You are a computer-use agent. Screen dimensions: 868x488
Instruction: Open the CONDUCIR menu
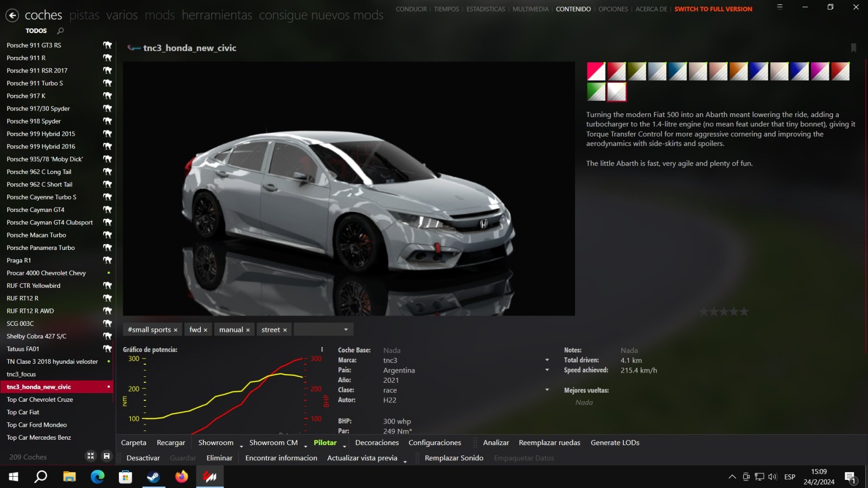tap(411, 9)
